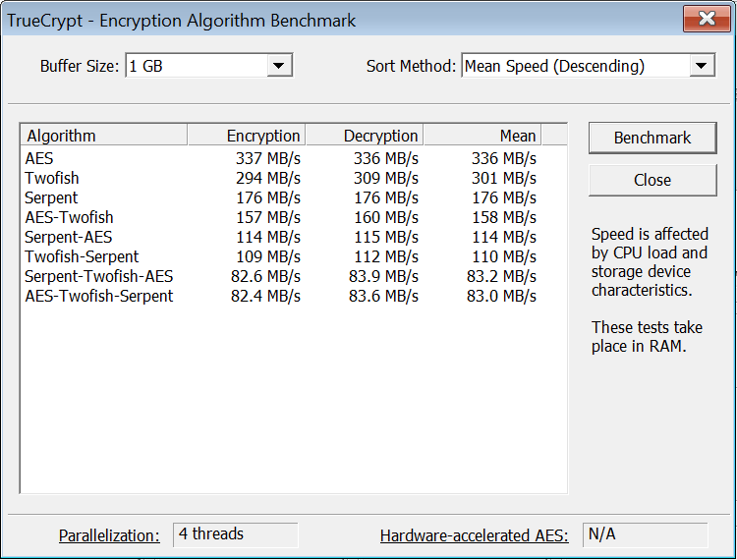Open the Hardware-accelerated AES link
Viewport: 737px width, 560px height.
click(474, 535)
